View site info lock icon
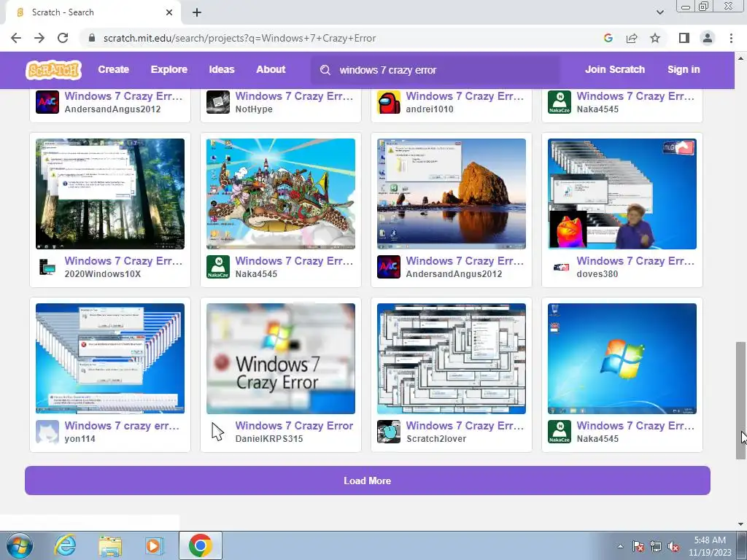 click(x=92, y=38)
